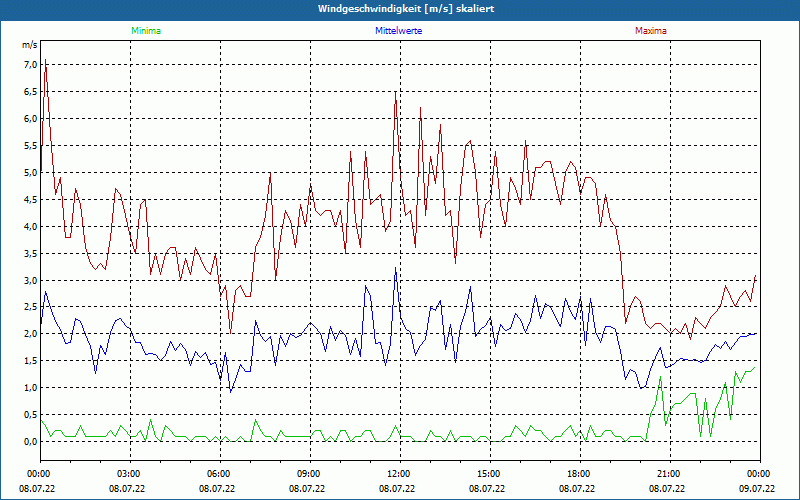Click the "1,0" y-axis value
Viewport: 800px width, 500px height.
click(x=31, y=387)
